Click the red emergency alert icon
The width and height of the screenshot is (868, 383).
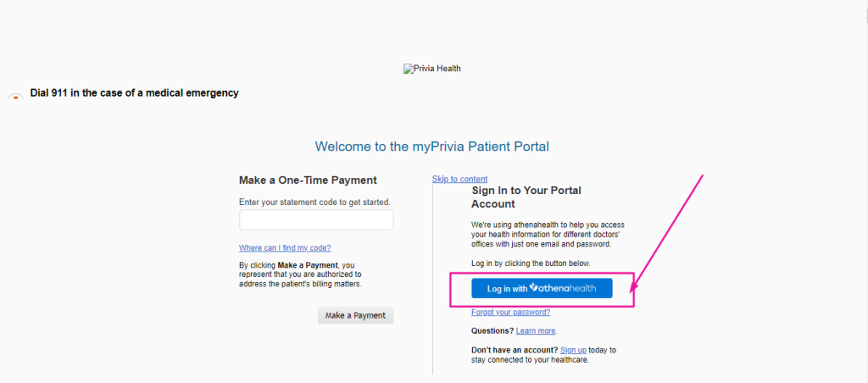pos(15,97)
